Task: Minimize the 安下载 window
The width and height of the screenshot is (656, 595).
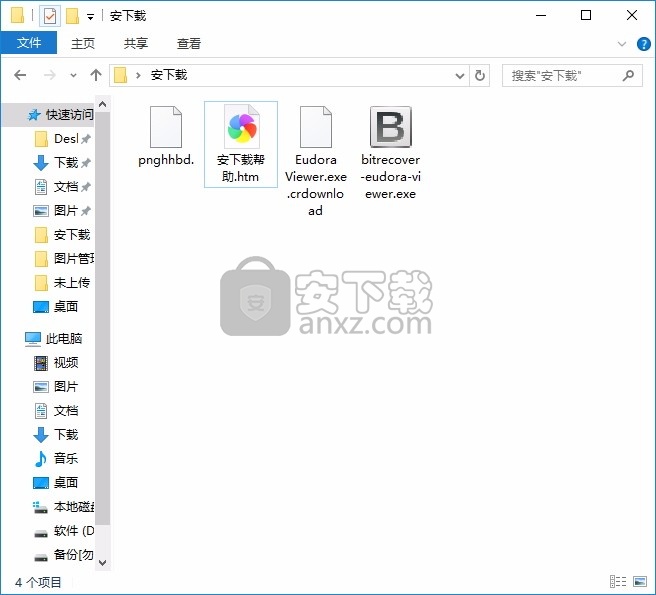Action: (x=541, y=16)
